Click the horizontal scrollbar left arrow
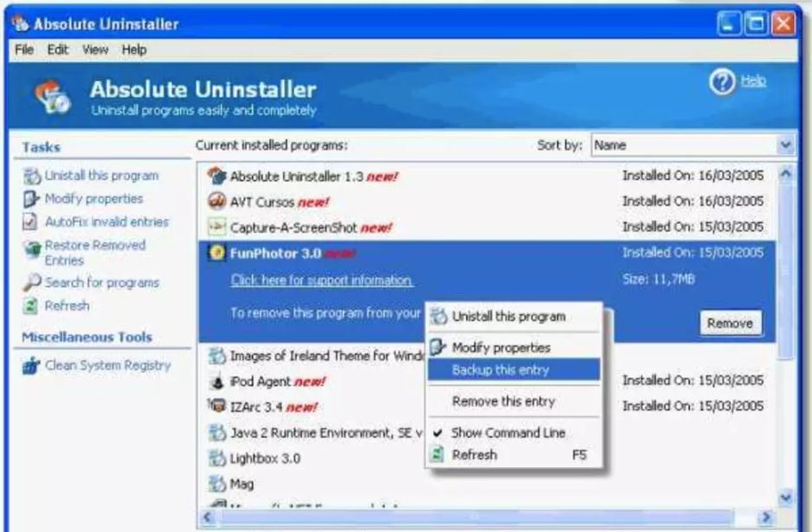This screenshot has width=812, height=532. pos(208,516)
